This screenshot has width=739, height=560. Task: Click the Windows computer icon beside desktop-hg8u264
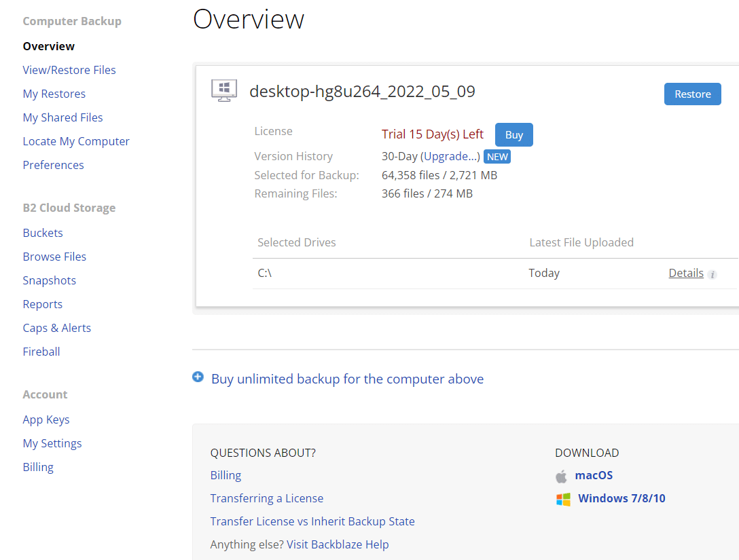click(224, 90)
